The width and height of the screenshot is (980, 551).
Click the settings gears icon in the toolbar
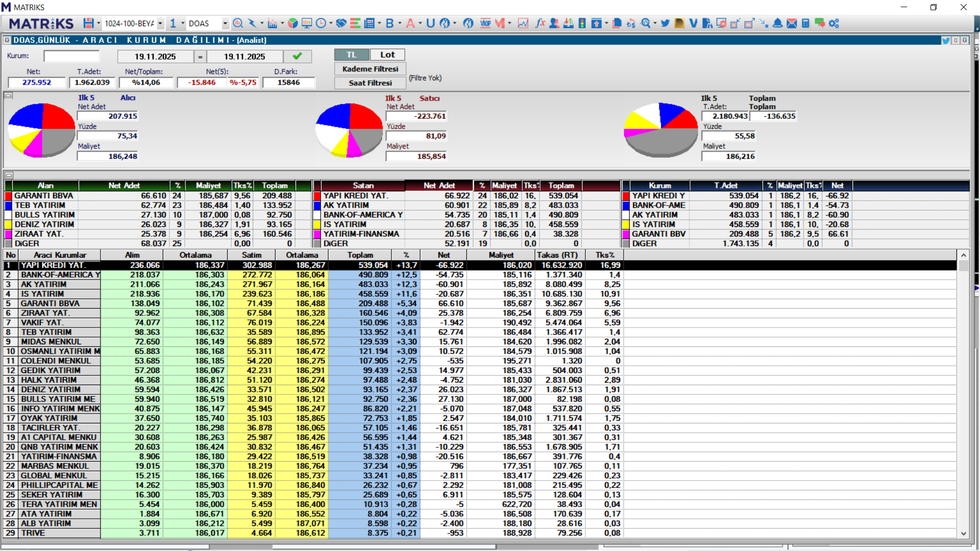(834, 23)
